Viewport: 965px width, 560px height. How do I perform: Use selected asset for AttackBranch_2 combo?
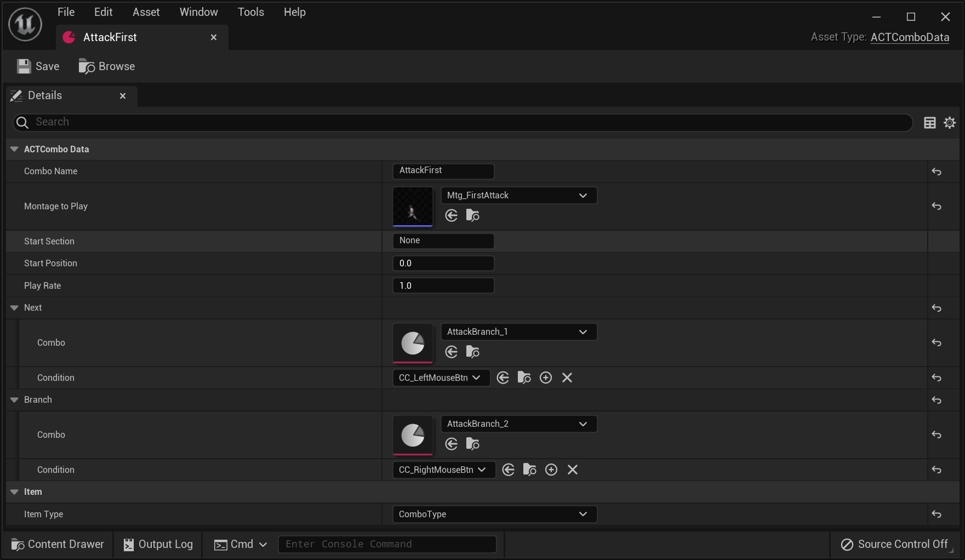point(452,444)
